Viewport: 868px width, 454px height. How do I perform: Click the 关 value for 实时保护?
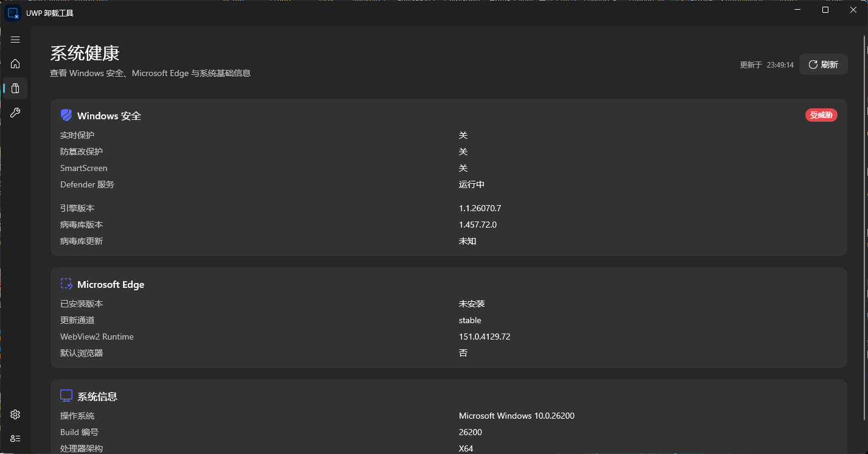pyautogui.click(x=463, y=135)
